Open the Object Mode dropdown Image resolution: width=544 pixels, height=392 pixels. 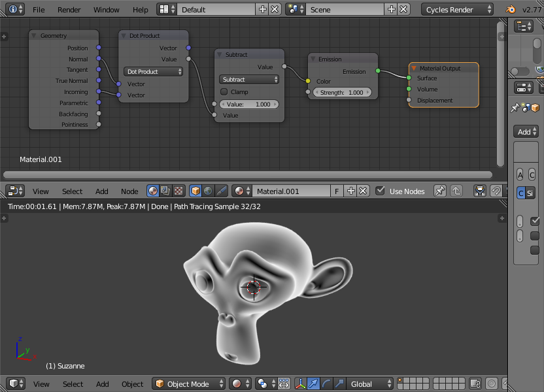pyautogui.click(x=188, y=384)
